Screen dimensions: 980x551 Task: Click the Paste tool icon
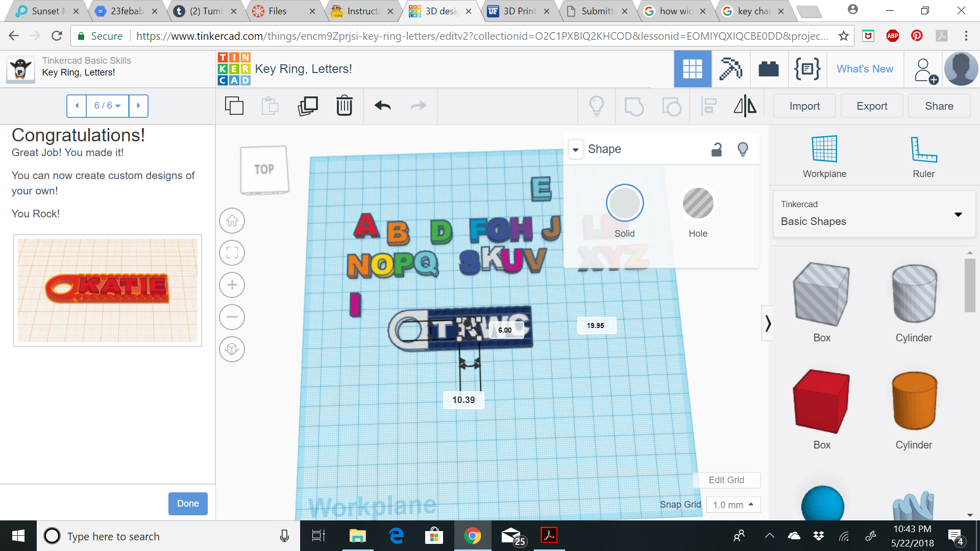pos(270,106)
